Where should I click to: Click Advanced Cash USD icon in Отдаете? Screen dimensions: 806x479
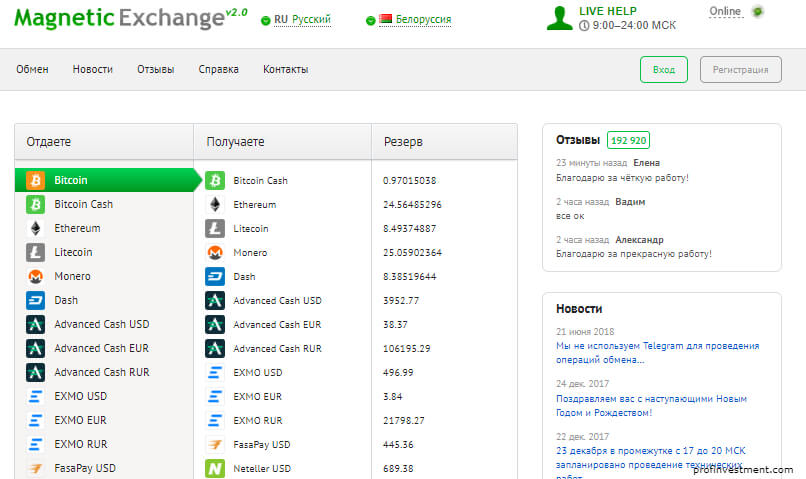point(35,324)
